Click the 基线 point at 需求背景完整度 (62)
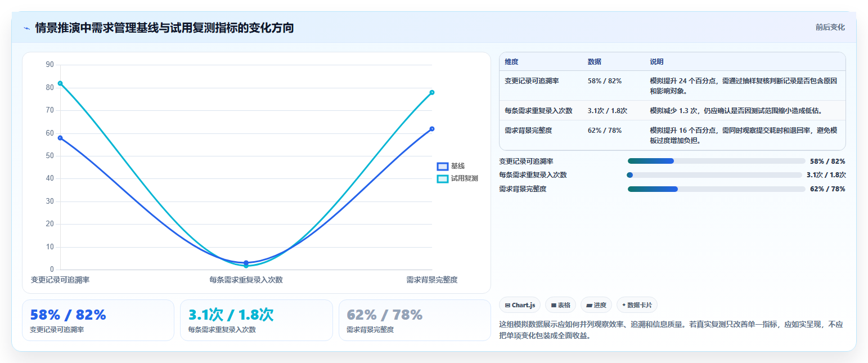The width and height of the screenshot is (868, 363). 432,129
